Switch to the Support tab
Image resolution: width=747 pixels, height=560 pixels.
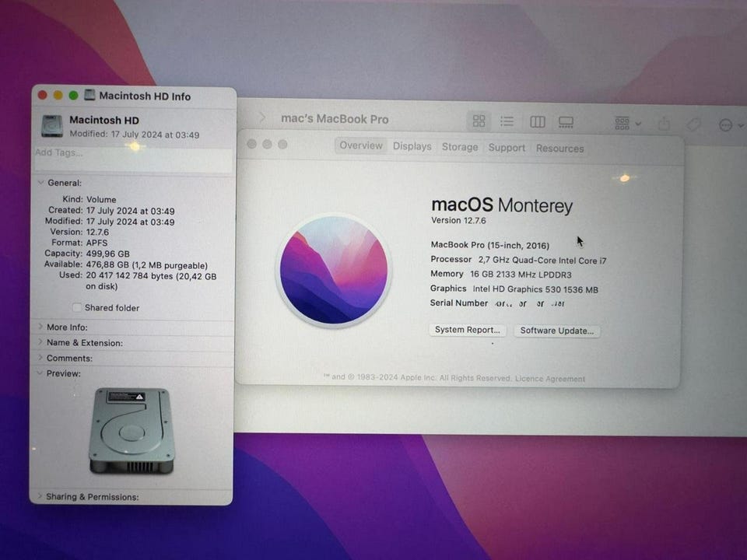507,148
